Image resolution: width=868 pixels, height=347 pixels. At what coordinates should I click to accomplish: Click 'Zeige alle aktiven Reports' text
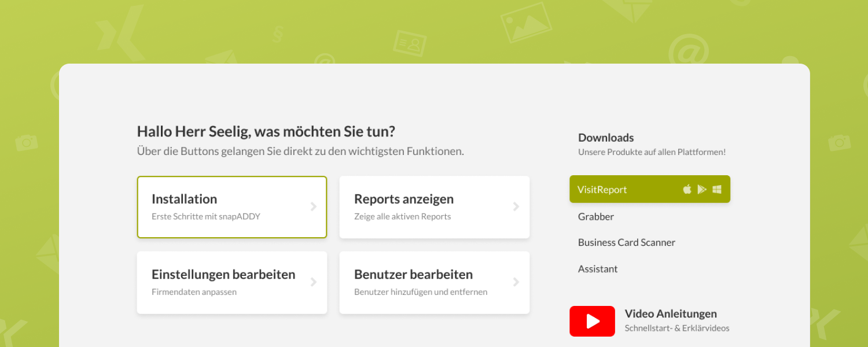point(402,217)
